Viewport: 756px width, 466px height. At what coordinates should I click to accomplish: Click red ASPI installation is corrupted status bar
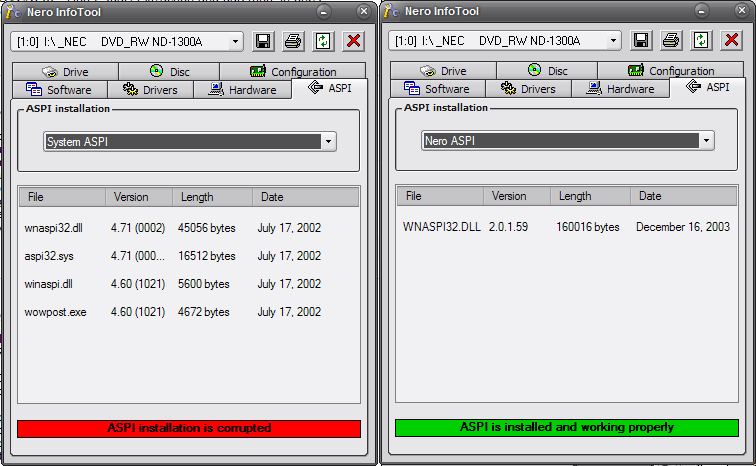(x=189, y=428)
